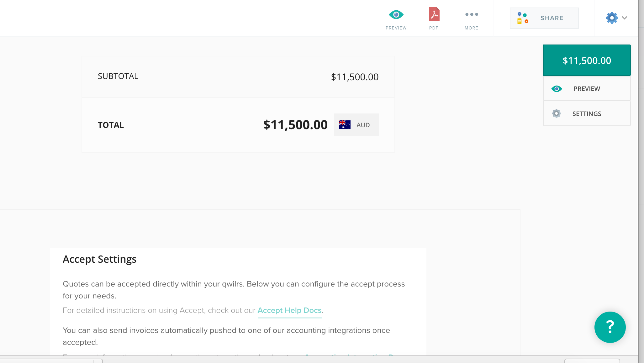The image size is (644, 363).
Task: Select the SETTINGS item in the side panel
Action: click(587, 114)
